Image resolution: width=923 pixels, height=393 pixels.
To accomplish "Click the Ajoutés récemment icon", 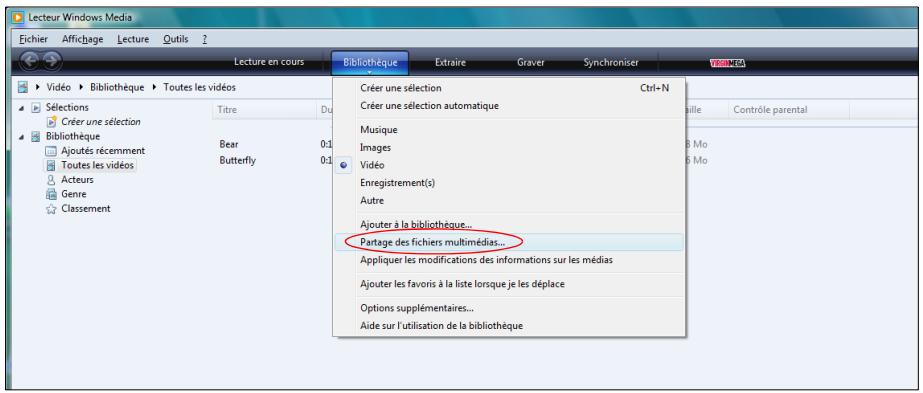I will click(51, 151).
